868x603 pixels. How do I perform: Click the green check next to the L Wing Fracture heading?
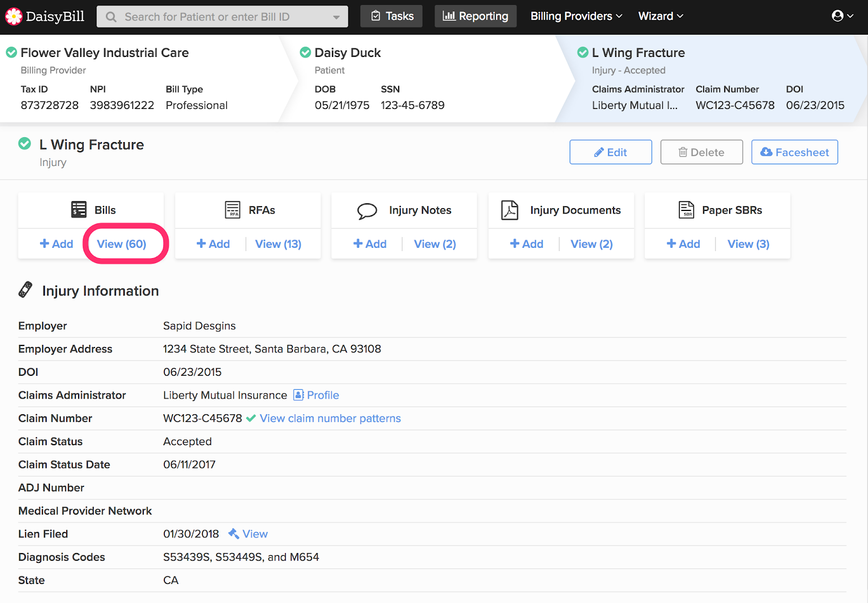(24, 144)
